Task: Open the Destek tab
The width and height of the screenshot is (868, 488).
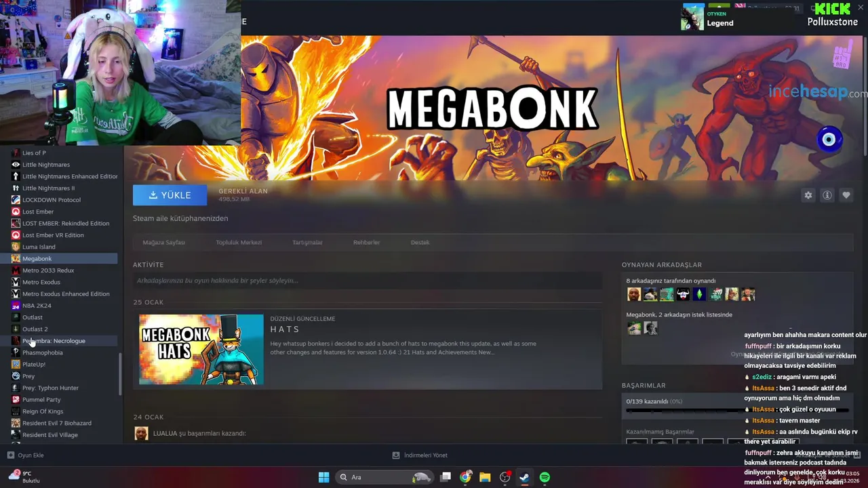Action: (x=420, y=242)
